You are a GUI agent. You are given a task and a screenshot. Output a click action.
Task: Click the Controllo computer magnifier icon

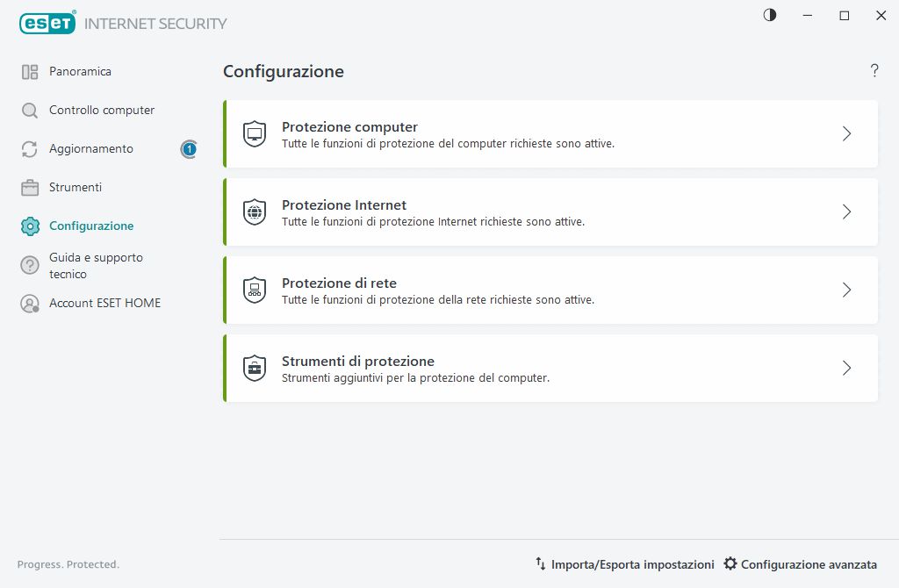[30, 111]
